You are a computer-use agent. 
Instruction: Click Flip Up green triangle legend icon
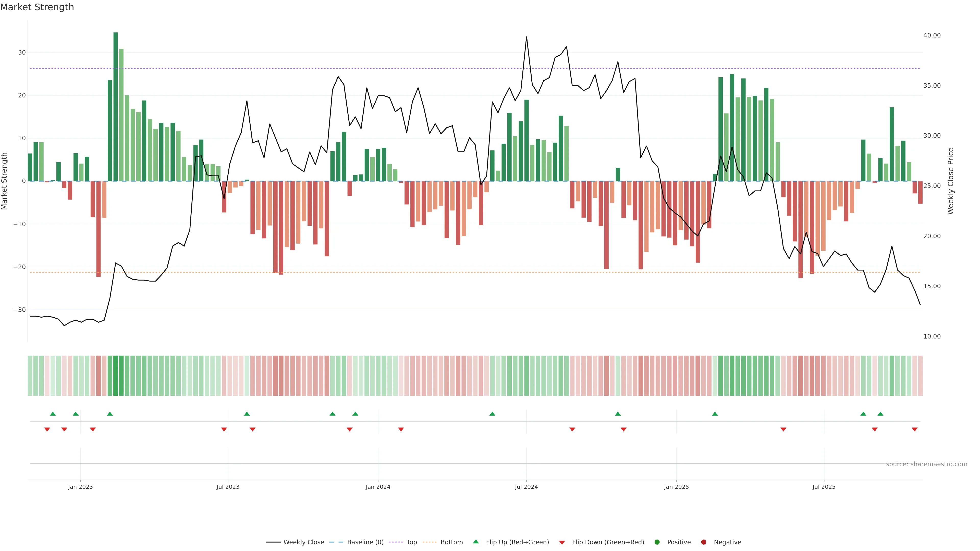[x=475, y=542]
